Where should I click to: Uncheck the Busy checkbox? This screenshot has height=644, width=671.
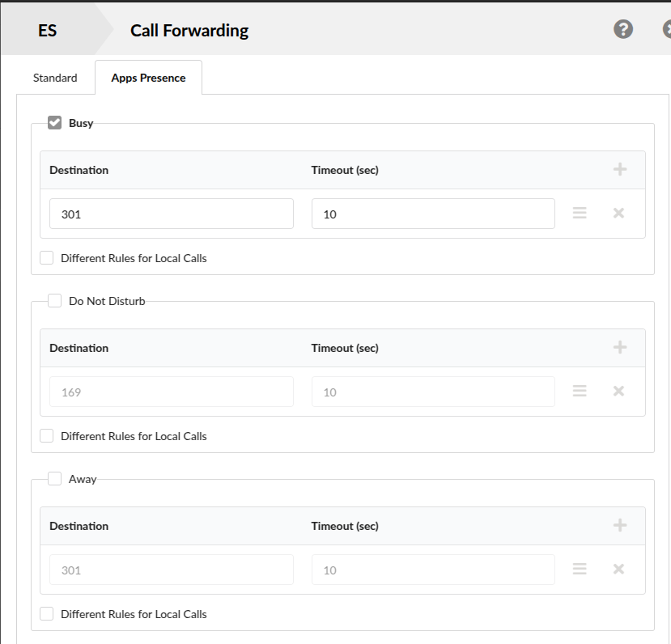point(54,123)
